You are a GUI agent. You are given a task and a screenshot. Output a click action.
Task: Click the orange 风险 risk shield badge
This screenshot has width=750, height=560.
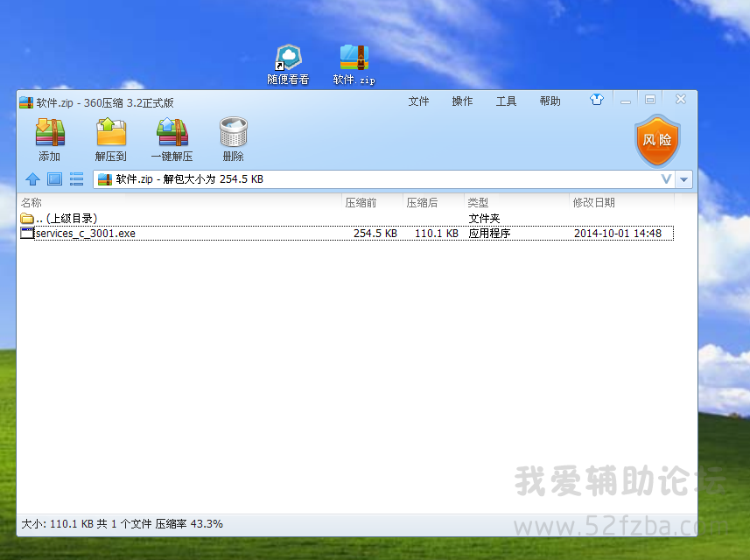(x=657, y=141)
